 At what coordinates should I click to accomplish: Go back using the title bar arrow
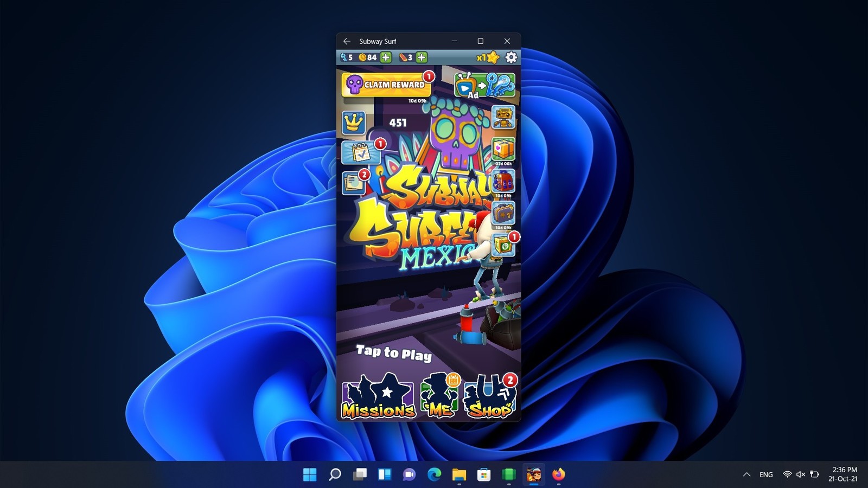point(347,41)
